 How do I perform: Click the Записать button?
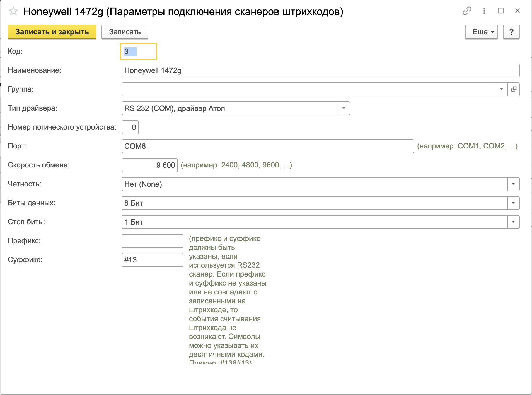[125, 32]
